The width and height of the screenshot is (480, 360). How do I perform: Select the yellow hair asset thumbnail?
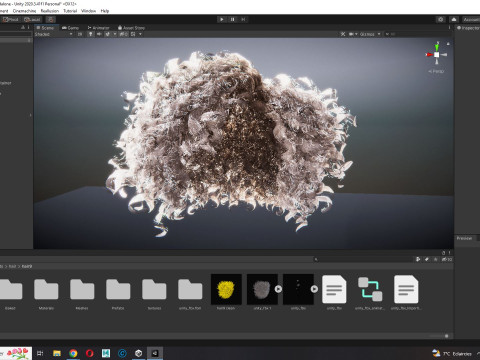pyautogui.click(x=226, y=289)
